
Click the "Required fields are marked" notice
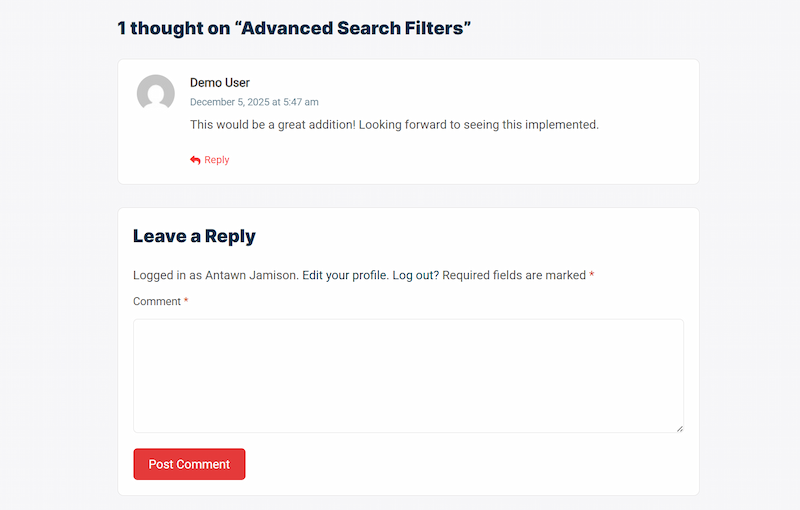click(514, 276)
